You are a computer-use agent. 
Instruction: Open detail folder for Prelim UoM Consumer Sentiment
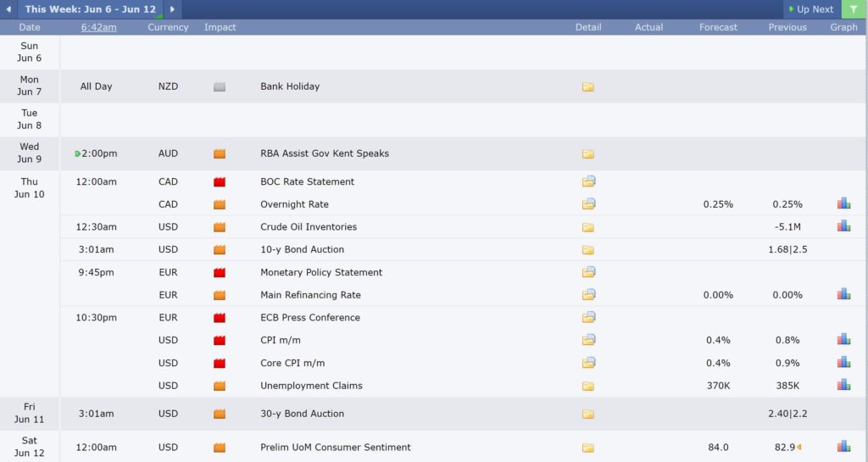click(588, 448)
